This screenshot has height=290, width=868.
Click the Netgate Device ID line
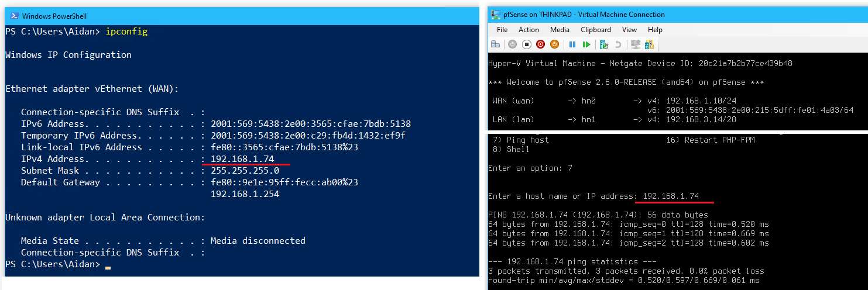[640, 63]
